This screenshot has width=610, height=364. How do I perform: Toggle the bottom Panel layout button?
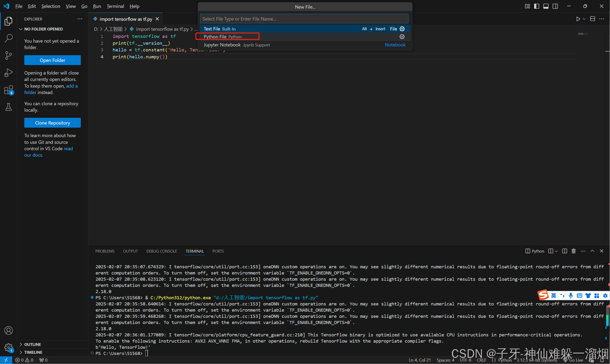coord(546,6)
